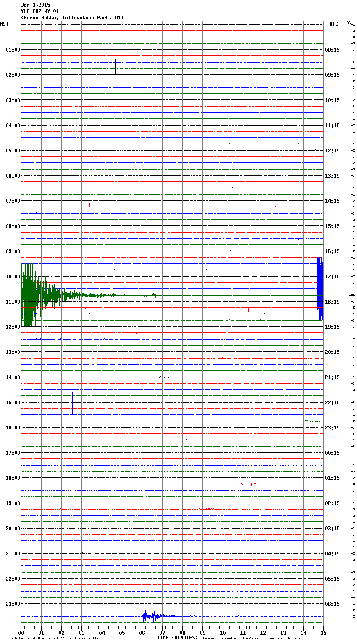Select the 04:00 MST time label
Screen dimensions: 357x644
click(x=13, y=126)
